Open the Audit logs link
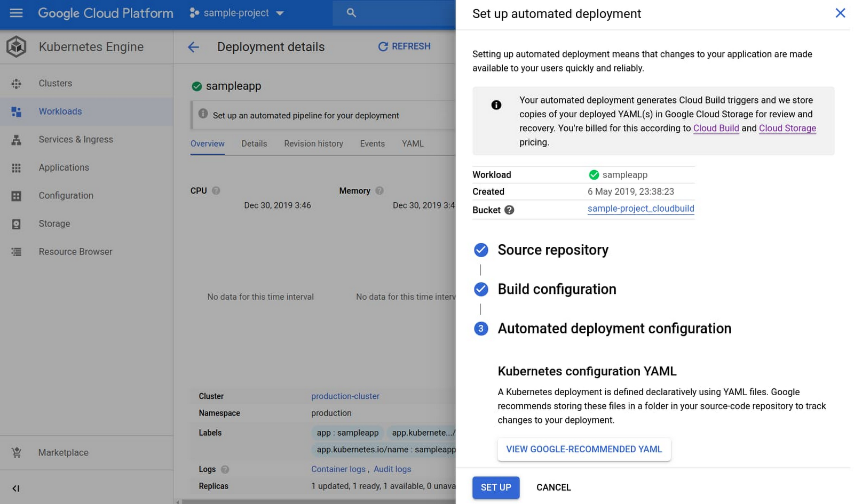 point(392,469)
